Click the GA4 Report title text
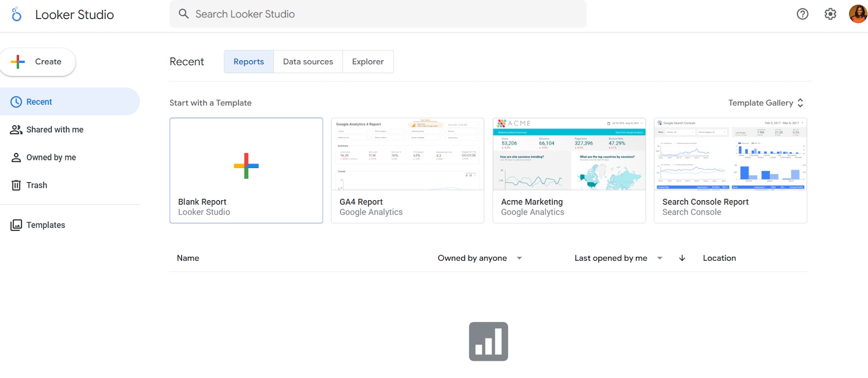 [361, 202]
